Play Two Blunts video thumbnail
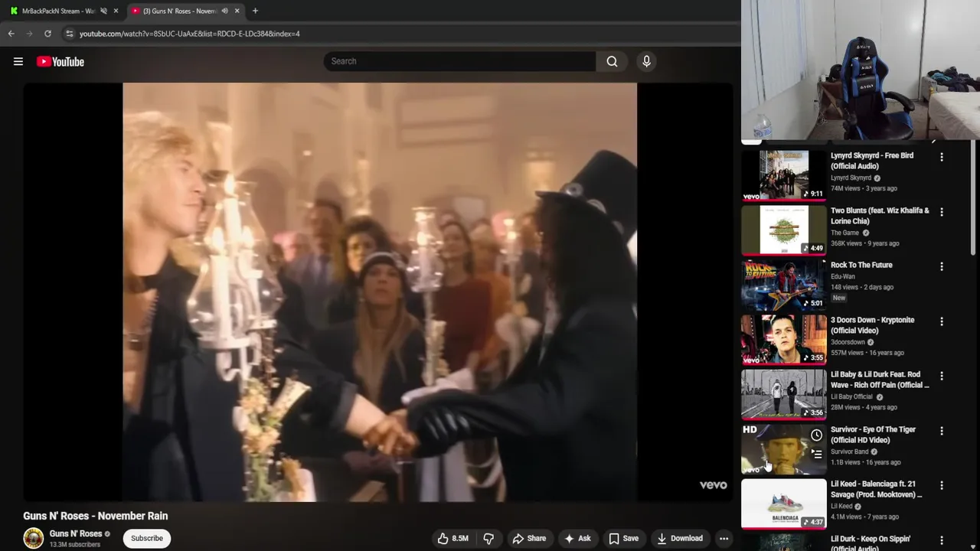 click(x=784, y=230)
